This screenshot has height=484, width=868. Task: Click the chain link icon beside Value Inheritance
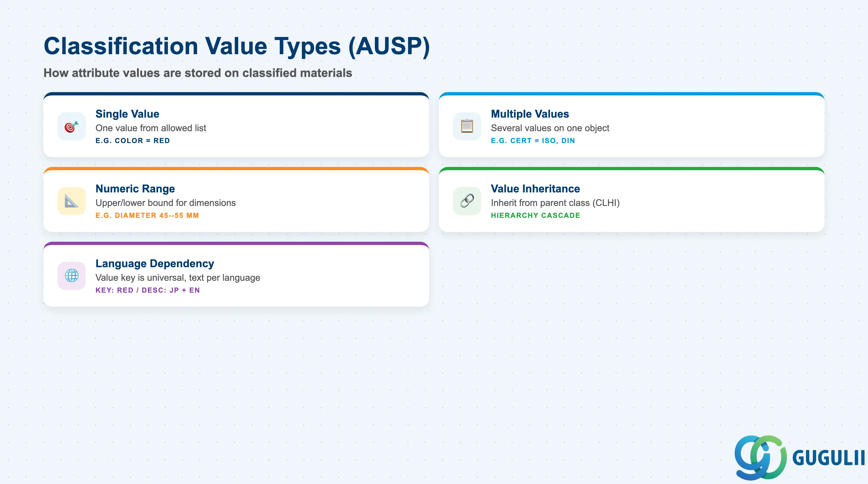point(467,201)
